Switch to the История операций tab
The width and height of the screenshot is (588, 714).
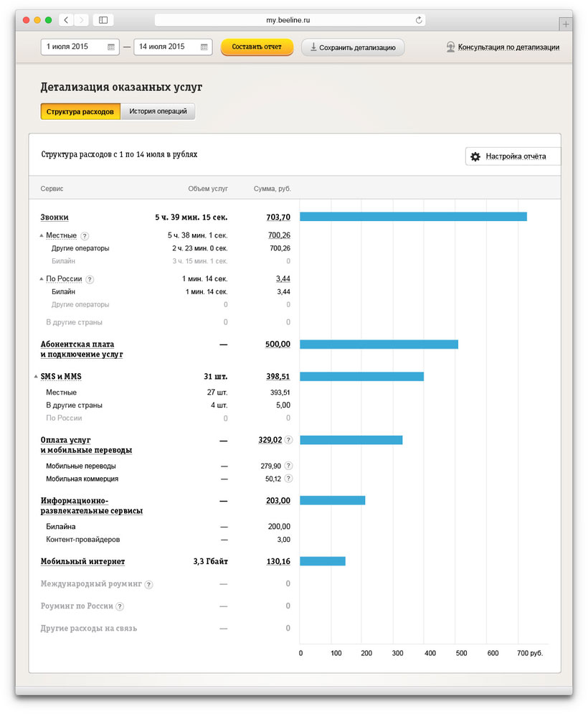point(158,112)
